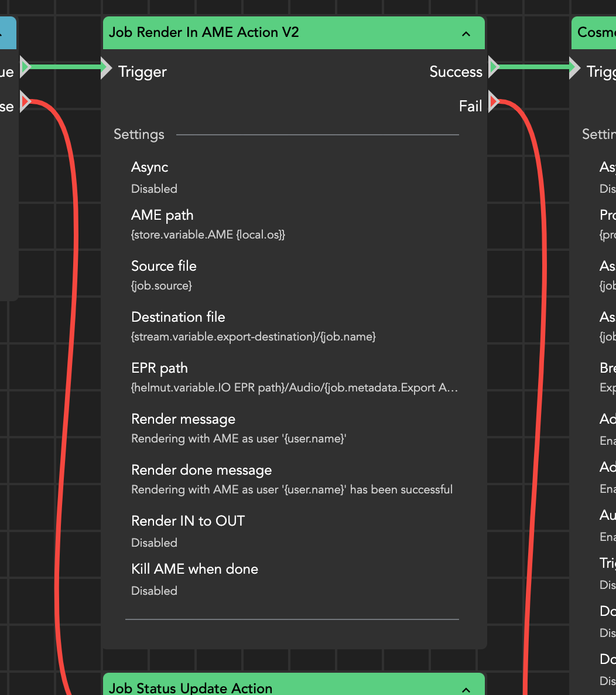The height and width of the screenshot is (695, 616).
Task: Click red output port on left node
Action: (25, 103)
